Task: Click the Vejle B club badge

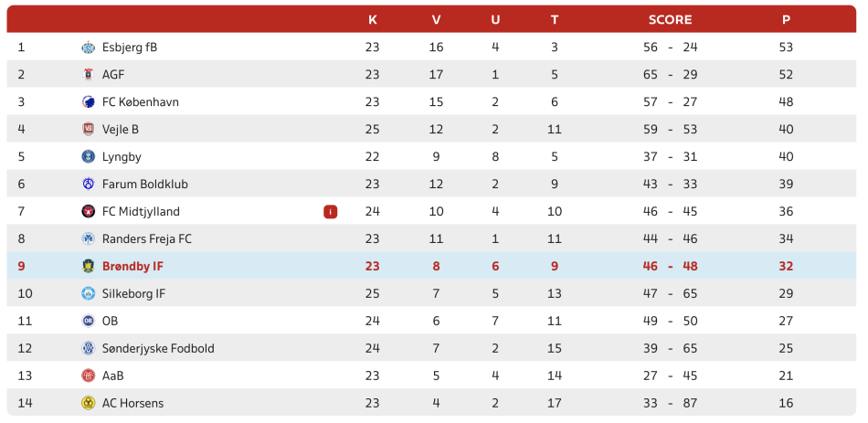Action: [88, 130]
